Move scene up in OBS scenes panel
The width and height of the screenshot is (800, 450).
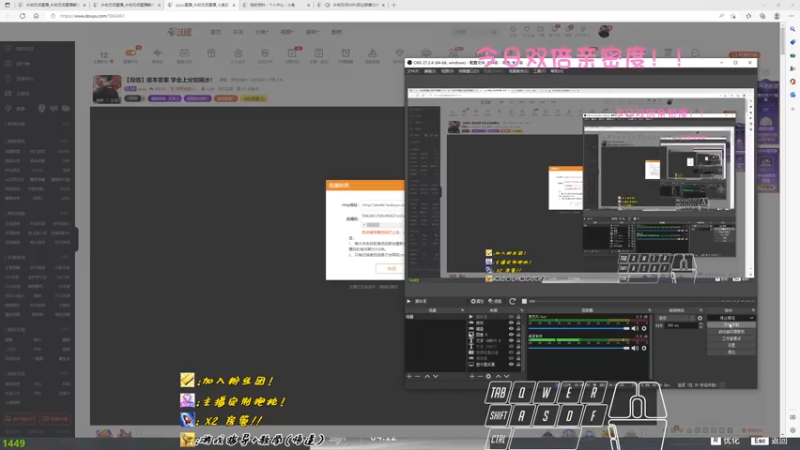coord(427,376)
